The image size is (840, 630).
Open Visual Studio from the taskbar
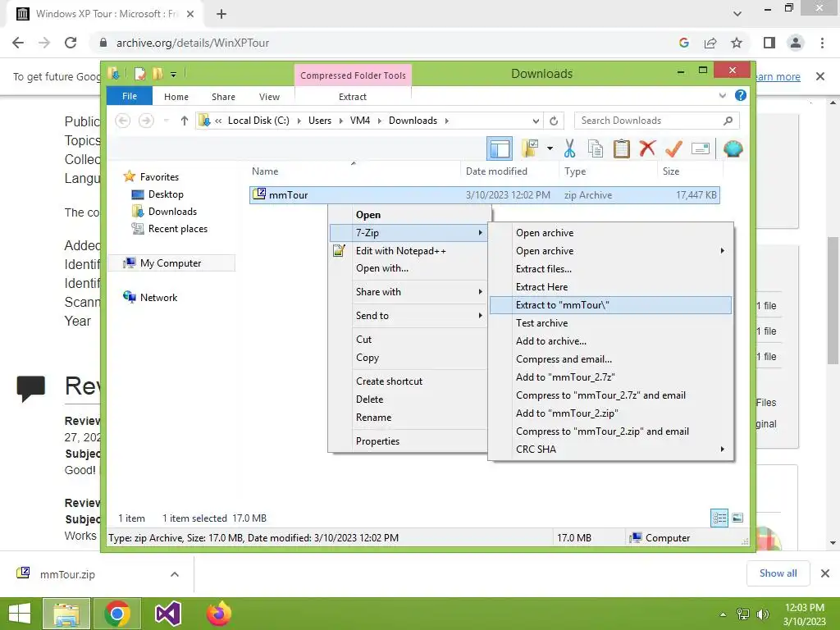pos(167,614)
